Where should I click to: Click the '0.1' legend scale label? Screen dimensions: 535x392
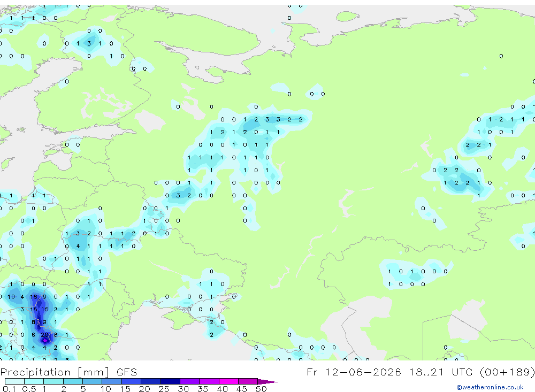pyautogui.click(x=9, y=389)
